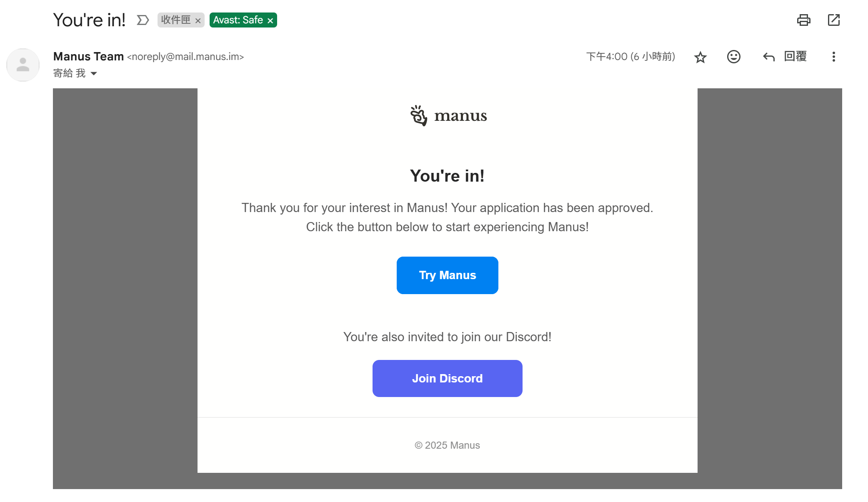Viewport: 868px width, 502px height.
Task: Click the noreply@mail.manus.im sender address
Action: [x=185, y=57]
